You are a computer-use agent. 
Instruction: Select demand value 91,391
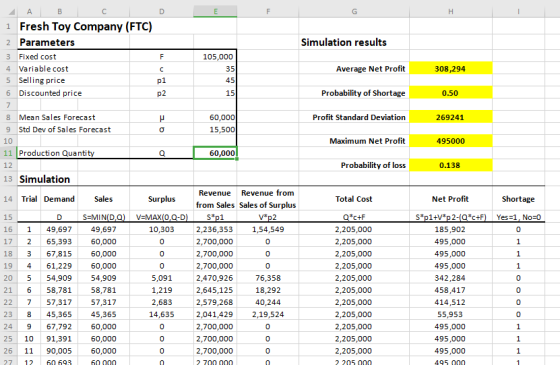pos(59,339)
